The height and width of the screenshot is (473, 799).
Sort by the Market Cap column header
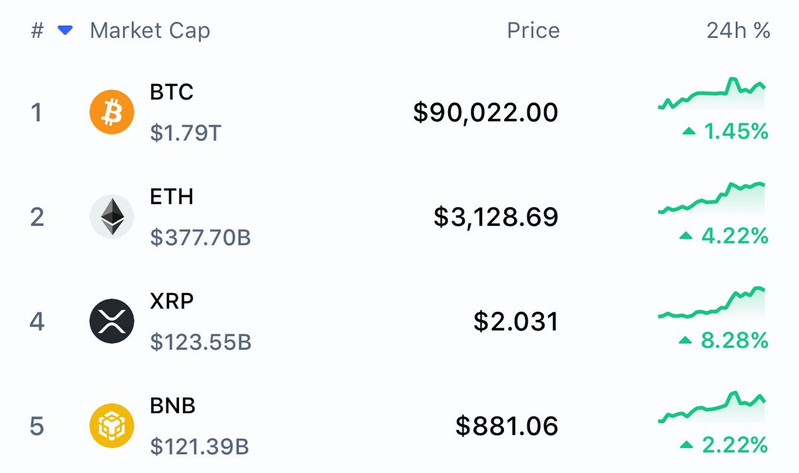point(150,31)
